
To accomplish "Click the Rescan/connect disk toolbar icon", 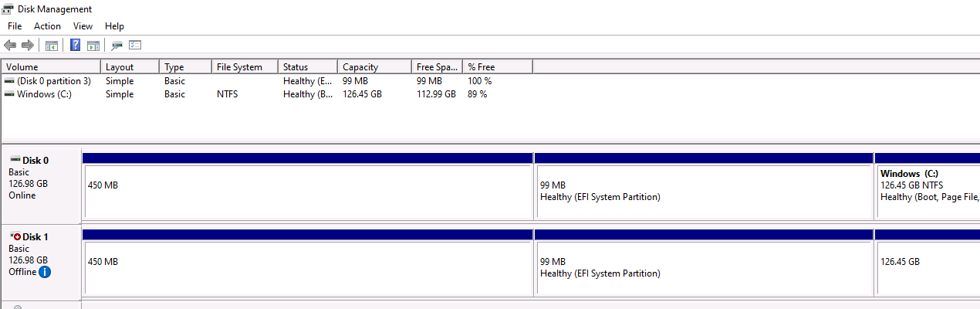I will [x=117, y=46].
